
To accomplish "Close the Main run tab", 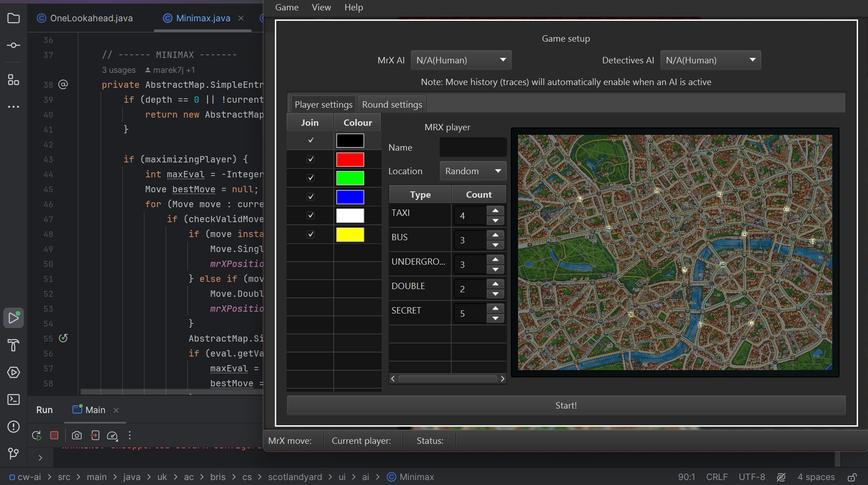I will pyautogui.click(x=116, y=410).
